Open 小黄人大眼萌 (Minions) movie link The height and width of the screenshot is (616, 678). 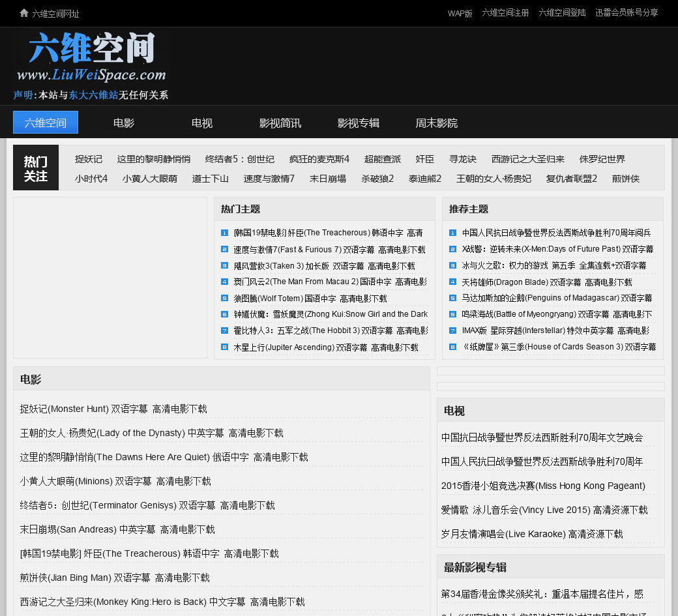(x=115, y=481)
